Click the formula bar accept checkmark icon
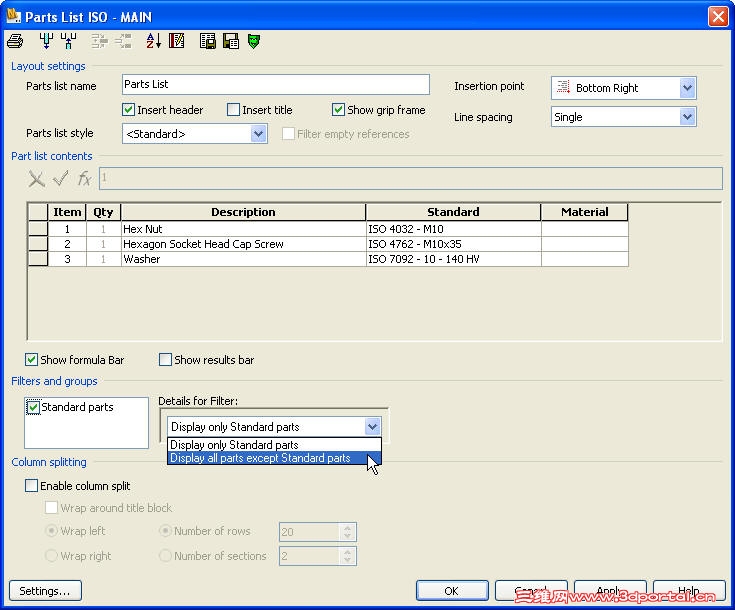Screen dimensions: 735x610 60,179
